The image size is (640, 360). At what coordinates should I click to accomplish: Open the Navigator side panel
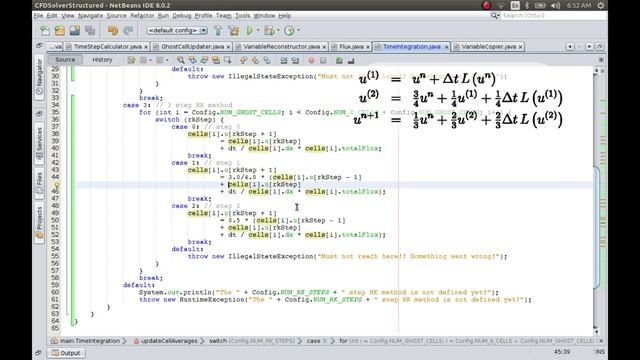coord(39,78)
